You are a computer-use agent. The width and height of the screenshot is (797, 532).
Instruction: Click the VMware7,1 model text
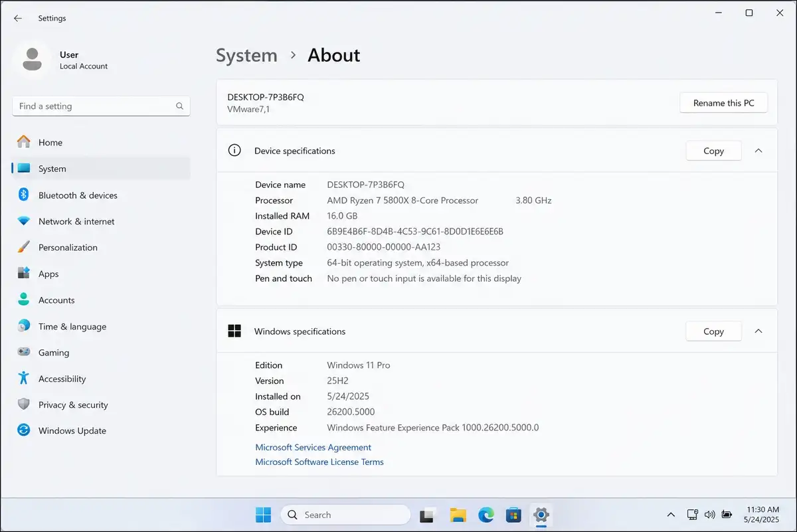click(248, 109)
